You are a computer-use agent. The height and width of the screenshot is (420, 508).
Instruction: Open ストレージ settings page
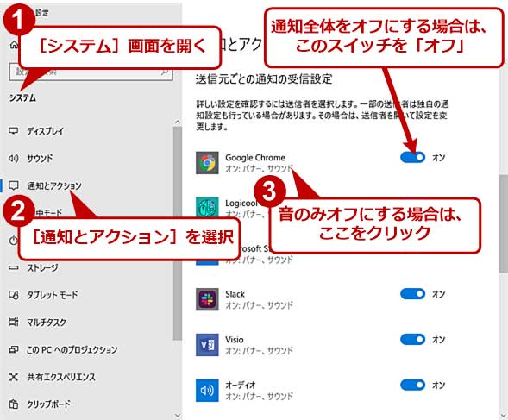click(x=42, y=267)
